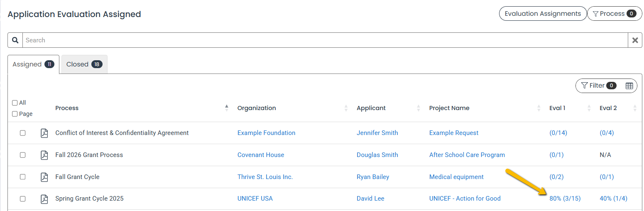Switch to the Closed tab
The width and height of the screenshot is (644, 211).
[84, 64]
